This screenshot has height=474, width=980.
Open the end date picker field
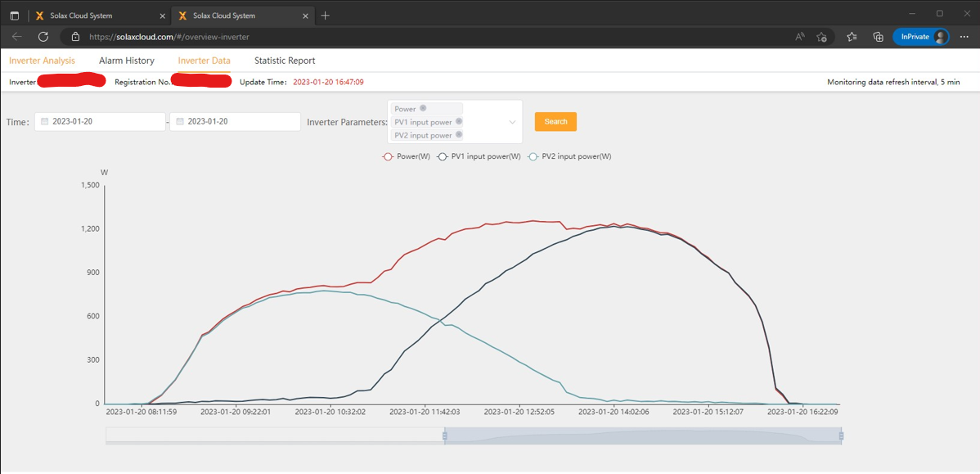pyautogui.click(x=235, y=122)
